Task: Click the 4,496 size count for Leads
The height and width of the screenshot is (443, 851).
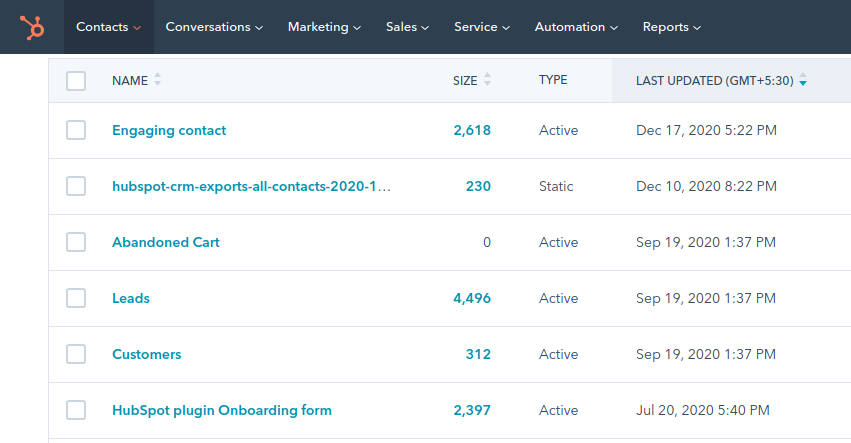Action: 472,298
